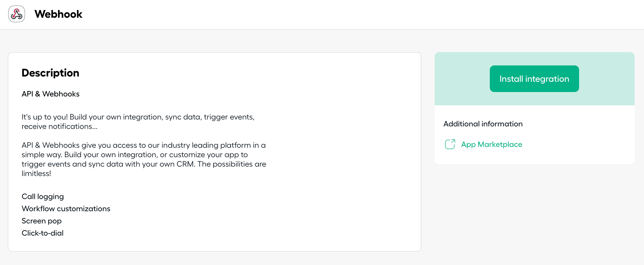Click the "It's up to you!" paragraph
644x265 pixels.
point(138,117)
